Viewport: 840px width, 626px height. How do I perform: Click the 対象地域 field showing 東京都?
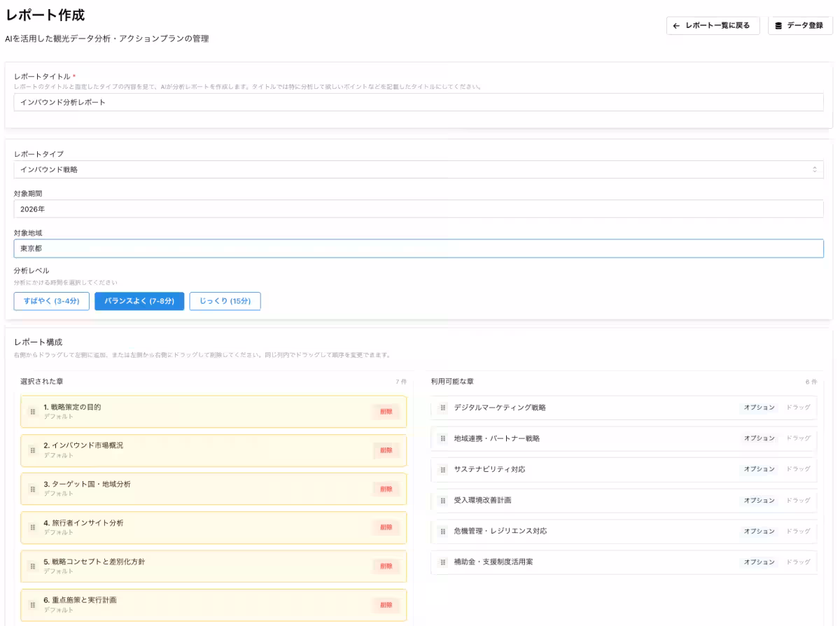418,249
